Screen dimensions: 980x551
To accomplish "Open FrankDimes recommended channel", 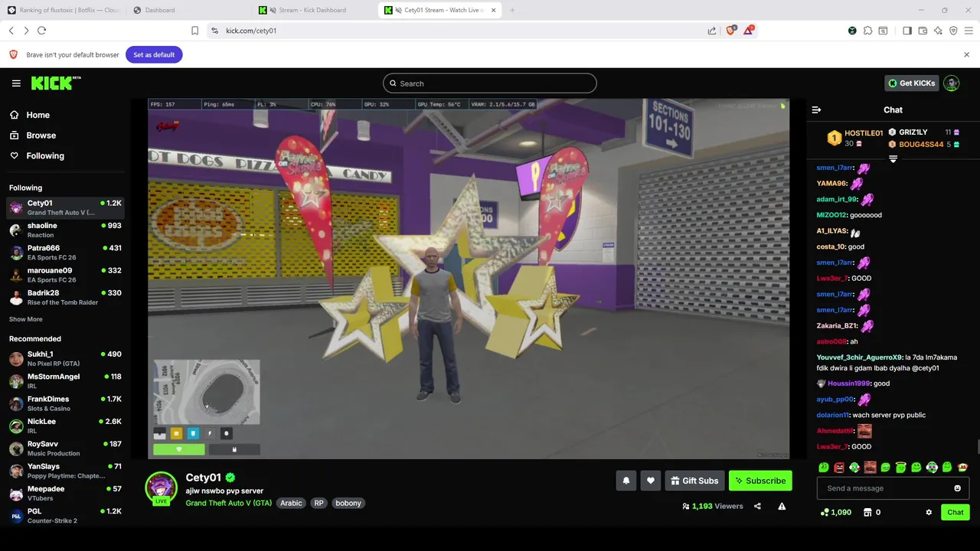I will pos(65,403).
